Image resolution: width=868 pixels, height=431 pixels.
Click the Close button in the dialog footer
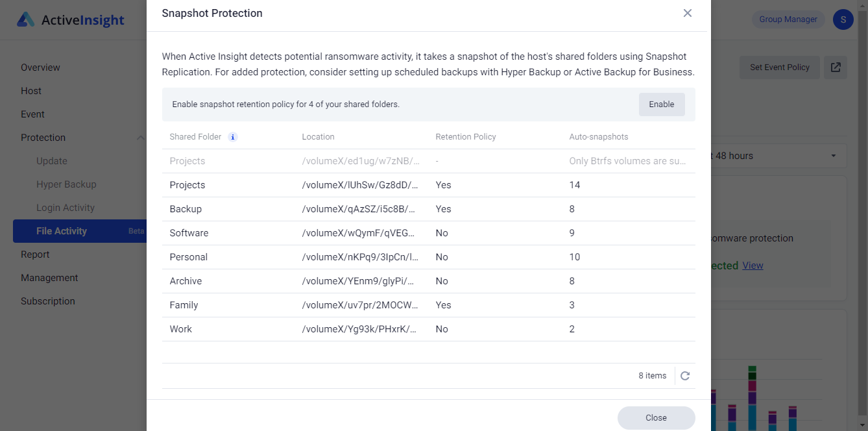(656, 418)
